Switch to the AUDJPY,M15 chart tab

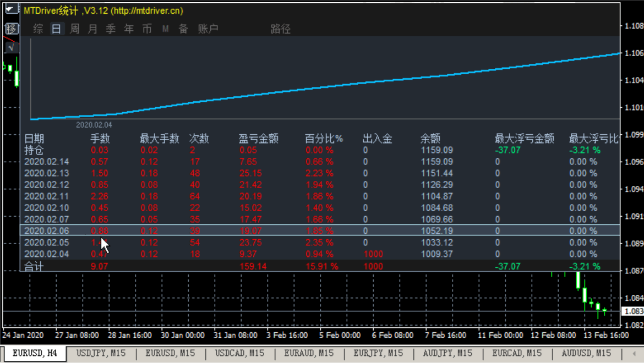coord(447,353)
